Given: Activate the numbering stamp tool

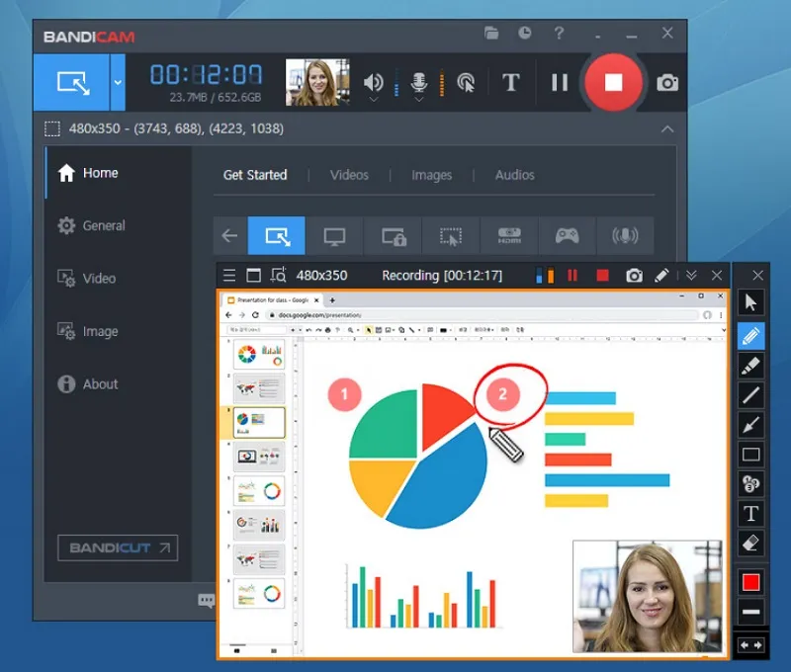Looking at the screenshot, I should 750,484.
